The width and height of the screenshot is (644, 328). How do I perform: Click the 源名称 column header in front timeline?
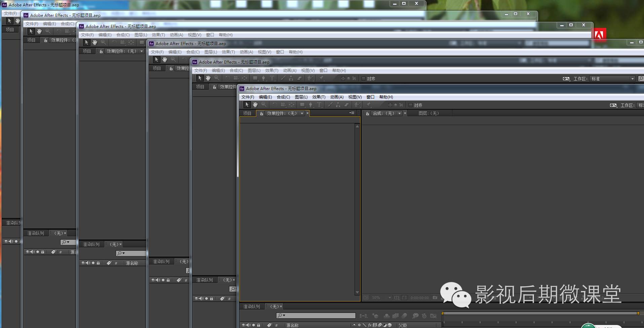click(292, 325)
